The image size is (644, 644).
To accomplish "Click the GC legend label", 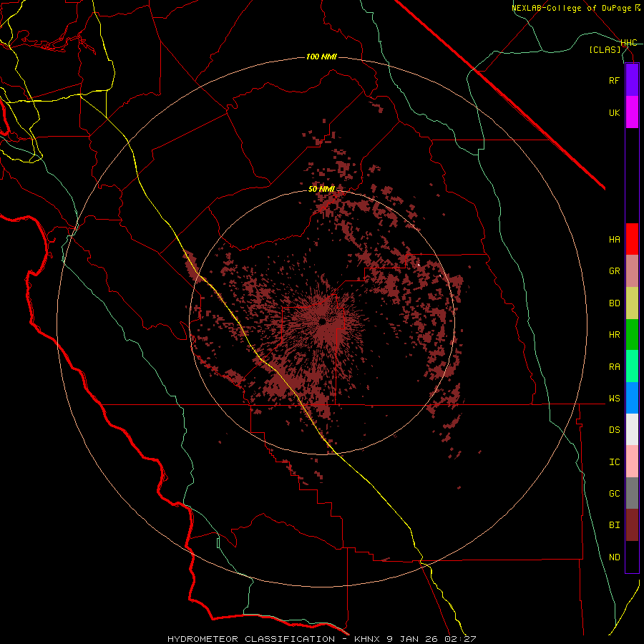I will point(614,494).
